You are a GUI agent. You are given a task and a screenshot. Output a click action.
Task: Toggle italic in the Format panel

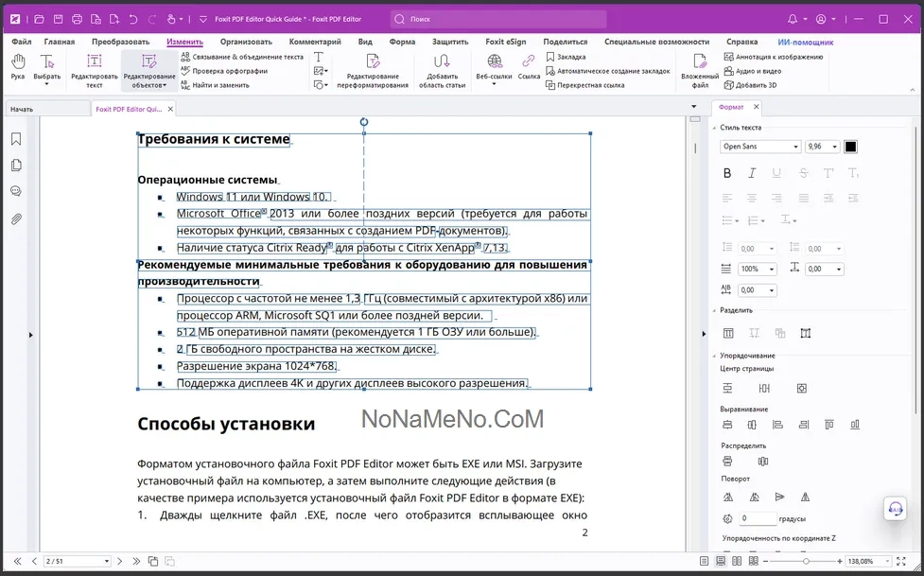click(753, 173)
